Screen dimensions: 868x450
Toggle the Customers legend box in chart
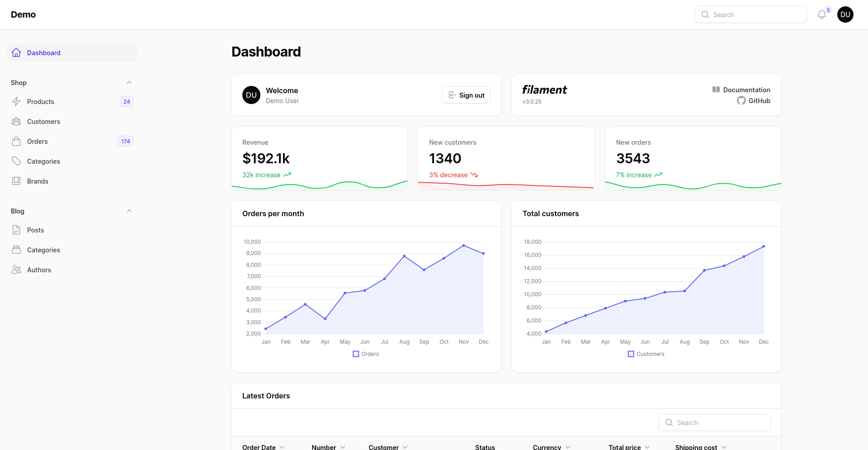pos(631,354)
